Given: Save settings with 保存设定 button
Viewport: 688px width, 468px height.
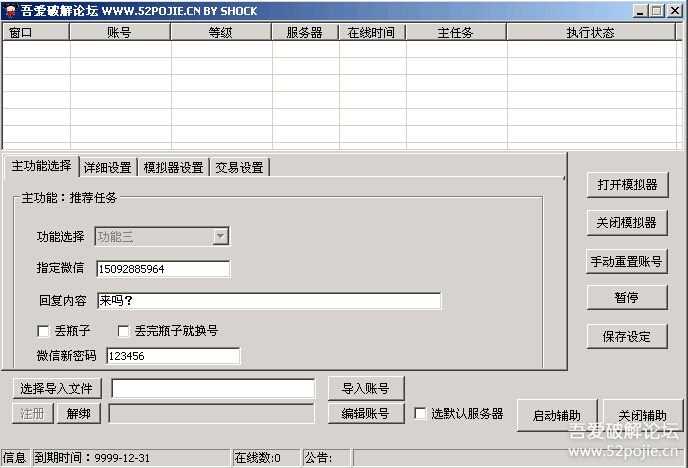Looking at the screenshot, I should (627, 336).
